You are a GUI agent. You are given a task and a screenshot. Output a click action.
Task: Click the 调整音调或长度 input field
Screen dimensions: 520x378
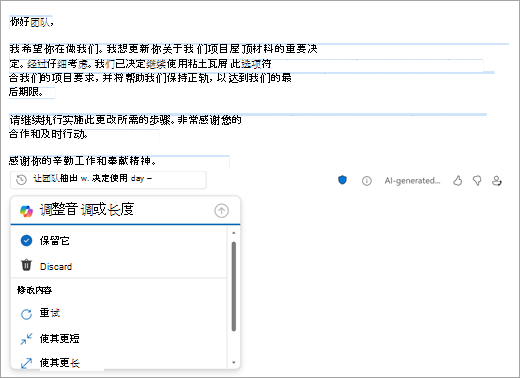point(125,210)
